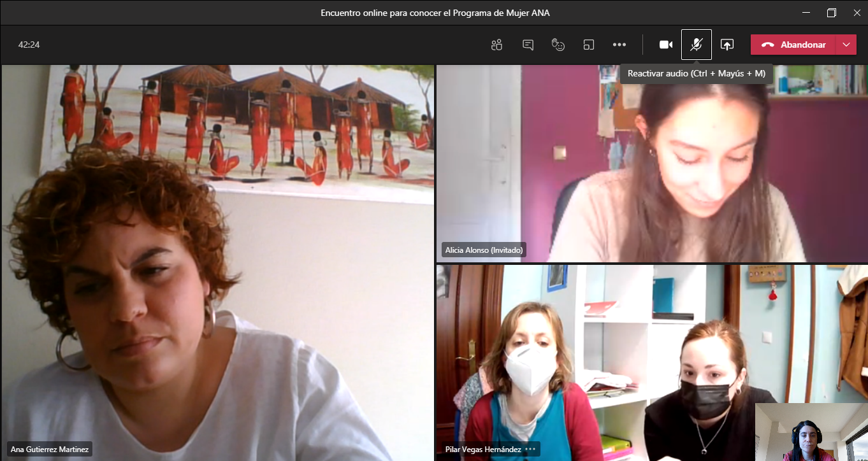Select Ana Gutierrez Martinez video tile
This screenshot has width=868, height=461.
(x=217, y=262)
